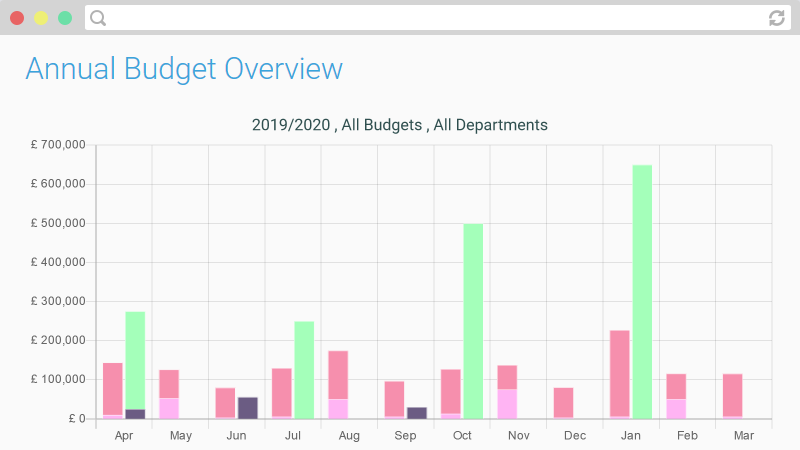This screenshot has width=800, height=450.
Task: Click the pink January bar
Action: (620, 373)
